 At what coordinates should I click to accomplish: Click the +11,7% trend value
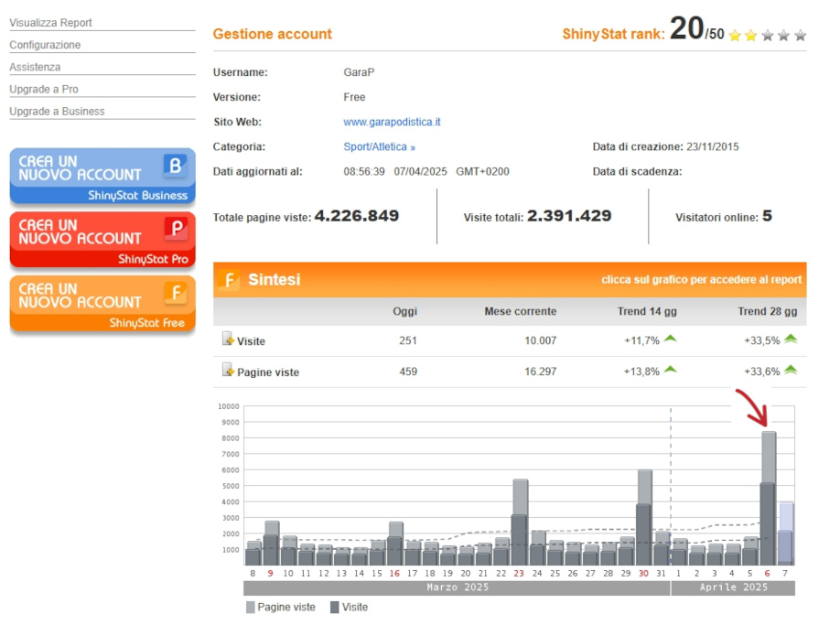[x=641, y=340]
